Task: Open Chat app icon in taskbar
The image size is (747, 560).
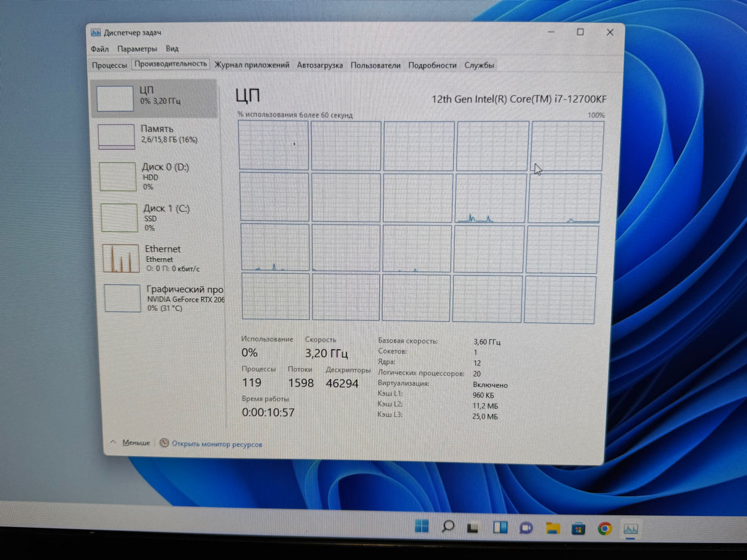Action: click(526, 528)
